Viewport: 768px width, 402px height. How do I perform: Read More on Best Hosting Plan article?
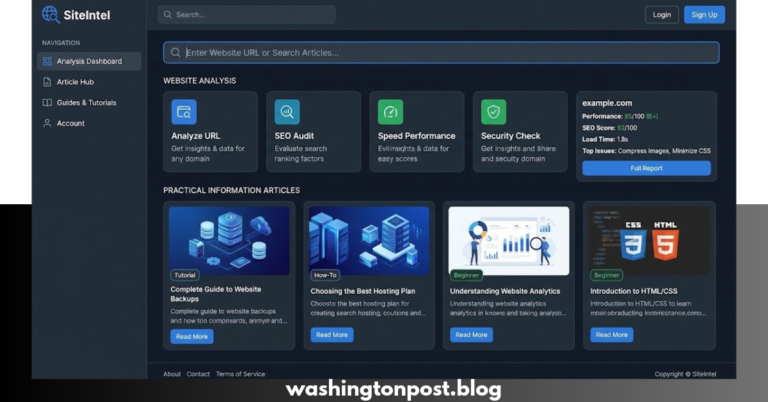[332, 334]
